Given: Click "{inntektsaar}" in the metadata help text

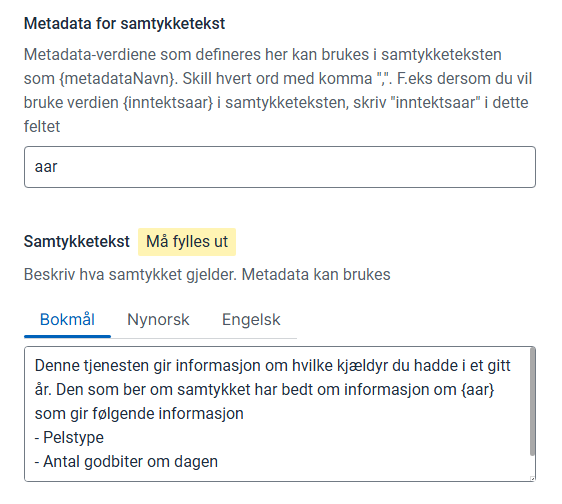Looking at the screenshot, I should coord(168,103).
